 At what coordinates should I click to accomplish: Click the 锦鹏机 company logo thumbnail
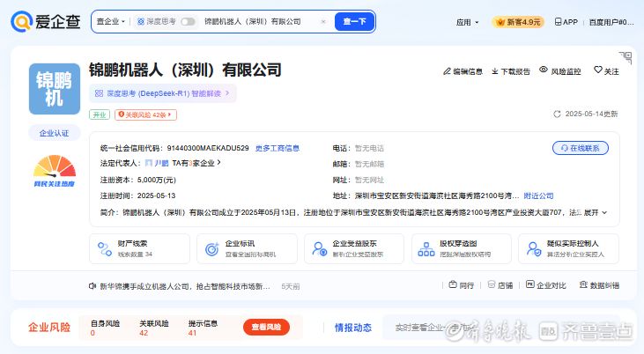(55, 89)
